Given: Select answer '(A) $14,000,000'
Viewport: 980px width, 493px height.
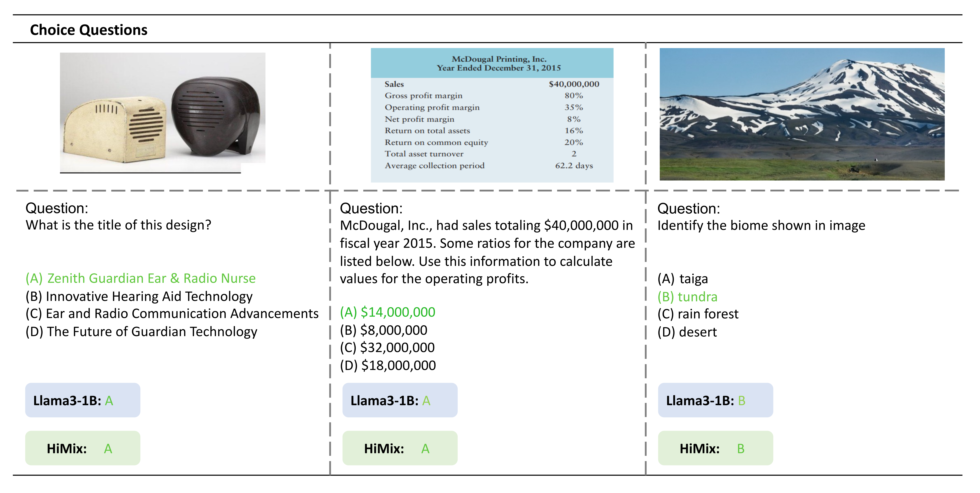Looking at the screenshot, I should click(387, 312).
